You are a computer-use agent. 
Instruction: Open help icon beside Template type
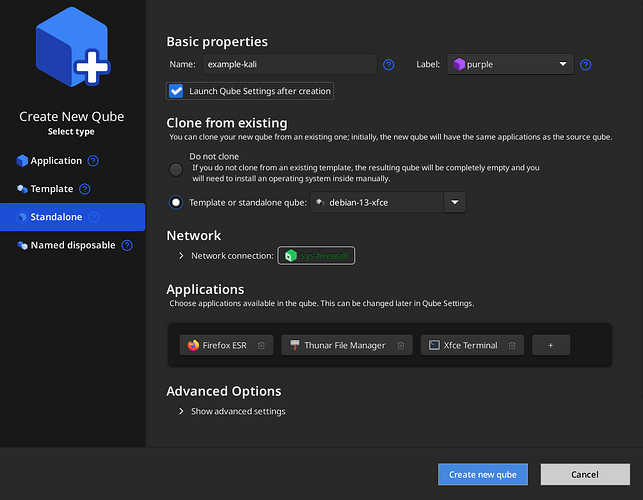(85, 189)
